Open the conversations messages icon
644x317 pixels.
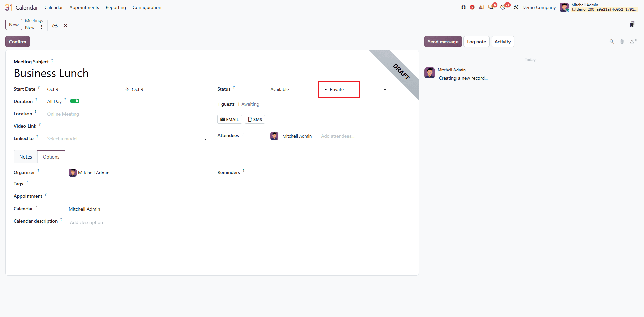[491, 7]
